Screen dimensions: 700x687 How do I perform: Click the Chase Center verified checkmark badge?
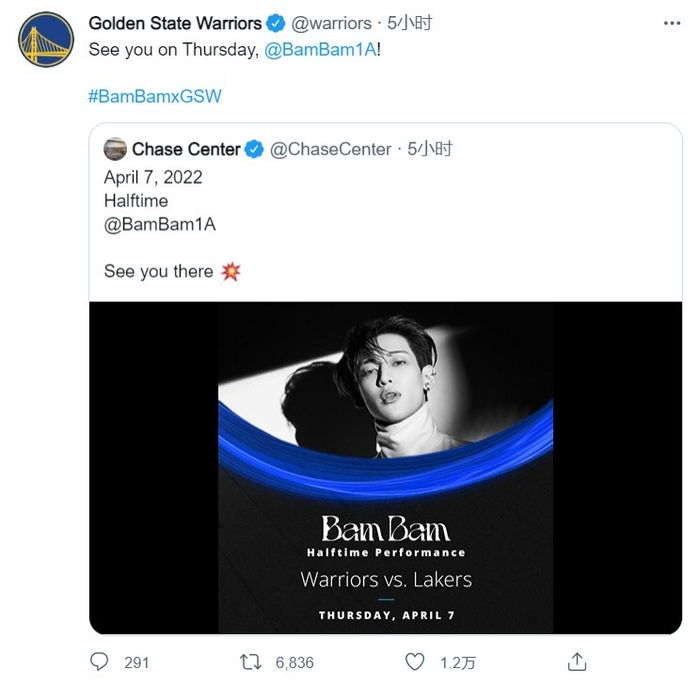tap(255, 149)
